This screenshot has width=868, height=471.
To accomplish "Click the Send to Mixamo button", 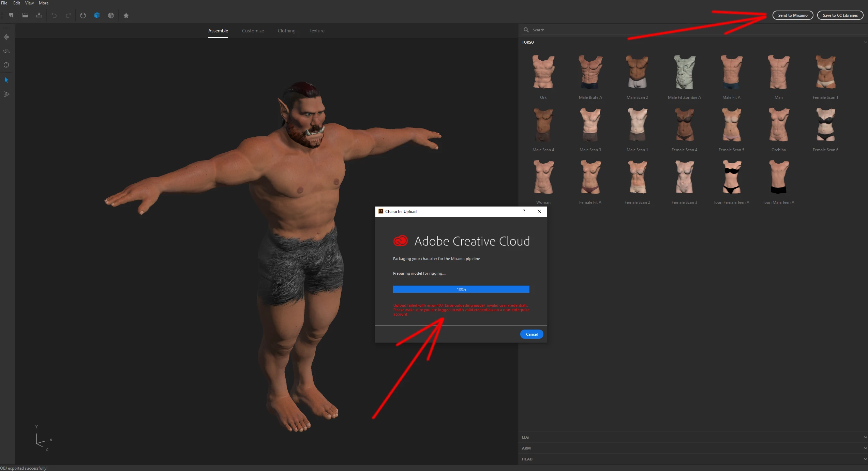I will tap(793, 15).
